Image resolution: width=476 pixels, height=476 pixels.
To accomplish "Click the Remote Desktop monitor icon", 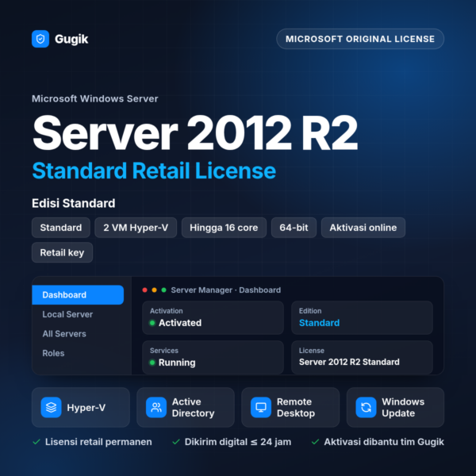I will point(261,408).
